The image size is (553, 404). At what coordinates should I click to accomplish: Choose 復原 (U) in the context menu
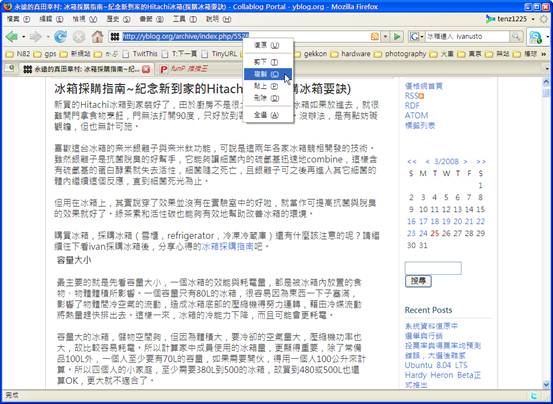point(268,45)
